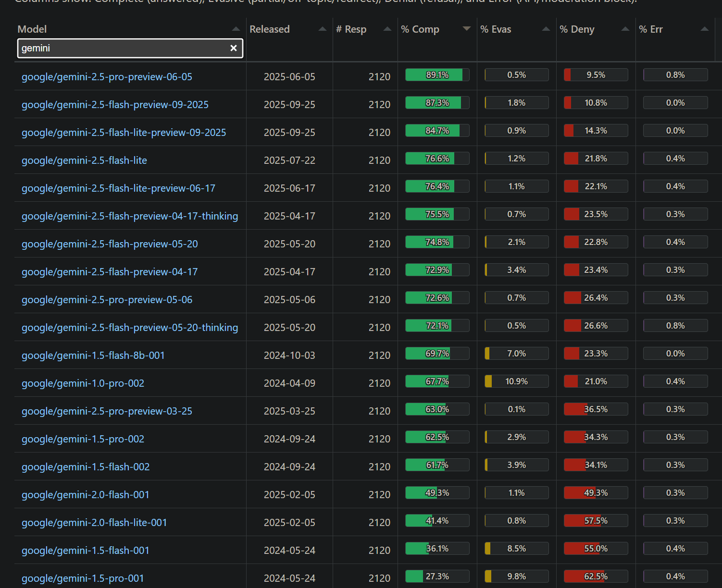Click the 9.8% evasive value
Image resolution: width=722 pixels, height=588 pixels.
click(517, 576)
